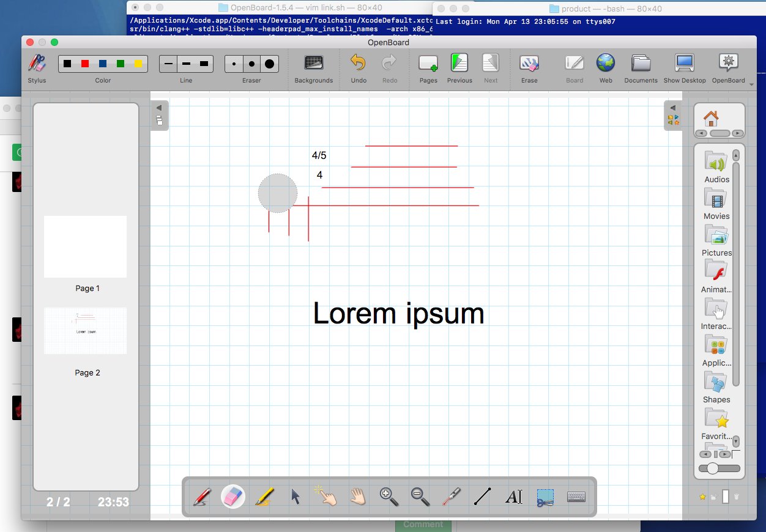This screenshot has height=532, width=766.
Task: Collapse the right library panel
Action: (673, 115)
